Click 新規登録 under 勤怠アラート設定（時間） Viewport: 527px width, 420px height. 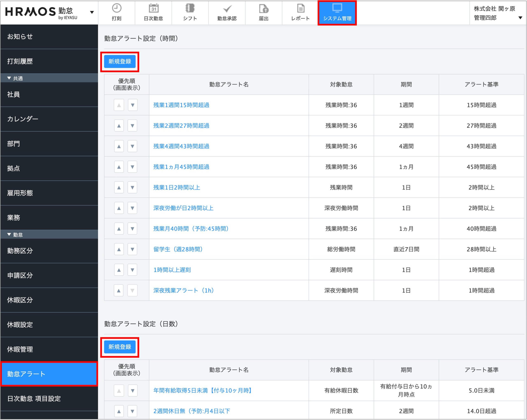click(120, 62)
